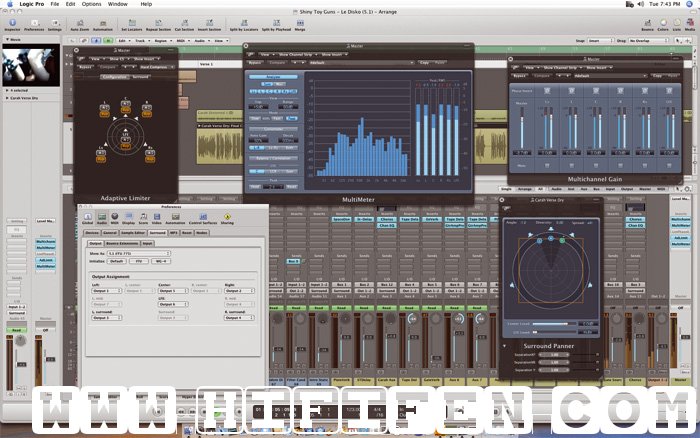Screen dimensions: 700x438
Task: Open the Colors palette icon
Action: [x=663, y=23]
